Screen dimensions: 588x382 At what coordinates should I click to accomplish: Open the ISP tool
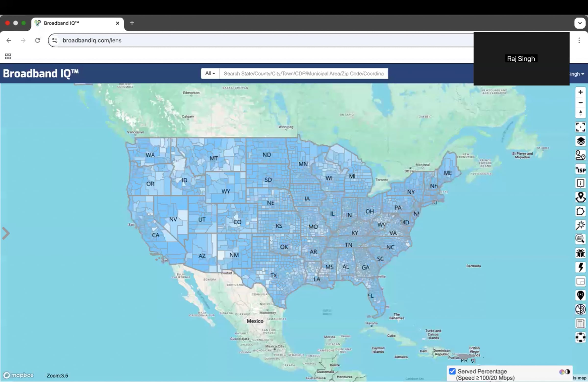pyautogui.click(x=580, y=170)
